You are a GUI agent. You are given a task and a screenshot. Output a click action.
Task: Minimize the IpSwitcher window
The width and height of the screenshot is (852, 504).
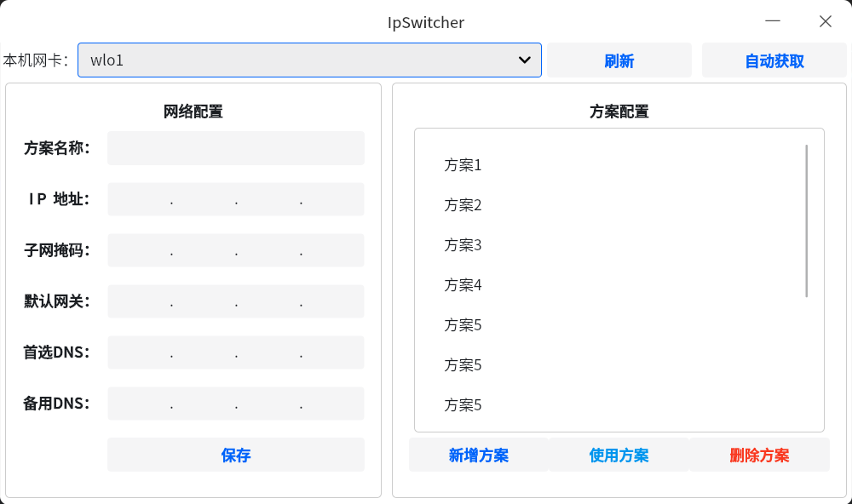773,21
